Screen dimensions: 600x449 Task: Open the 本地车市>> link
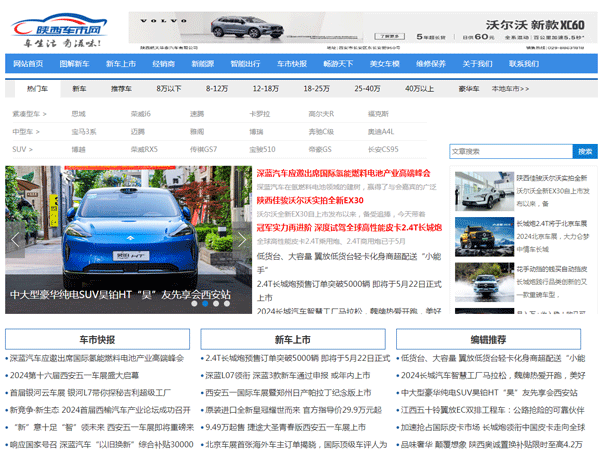click(x=510, y=89)
